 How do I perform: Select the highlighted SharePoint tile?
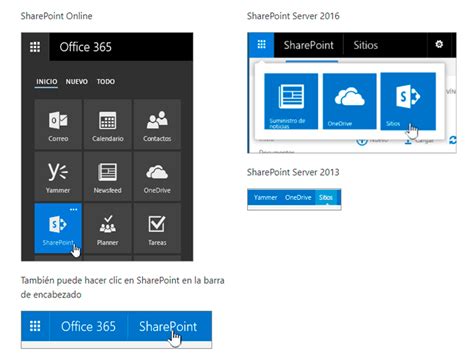point(58,228)
